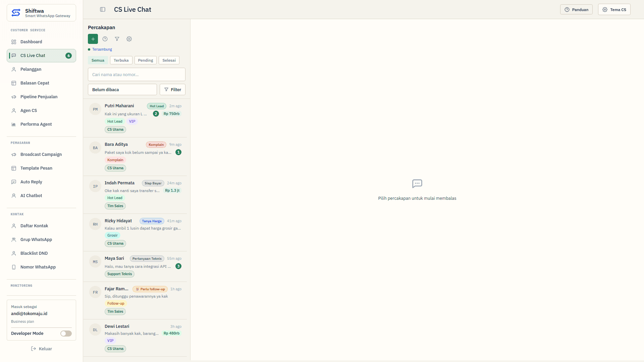Select the Pending tab
The height and width of the screenshot is (362, 644).
(146, 60)
